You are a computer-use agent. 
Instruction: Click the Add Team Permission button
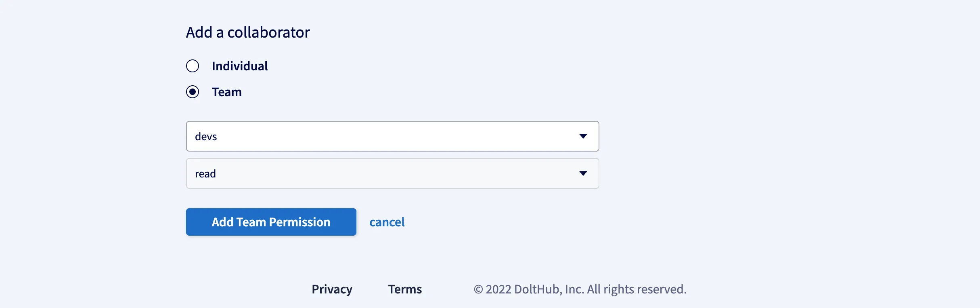271,222
